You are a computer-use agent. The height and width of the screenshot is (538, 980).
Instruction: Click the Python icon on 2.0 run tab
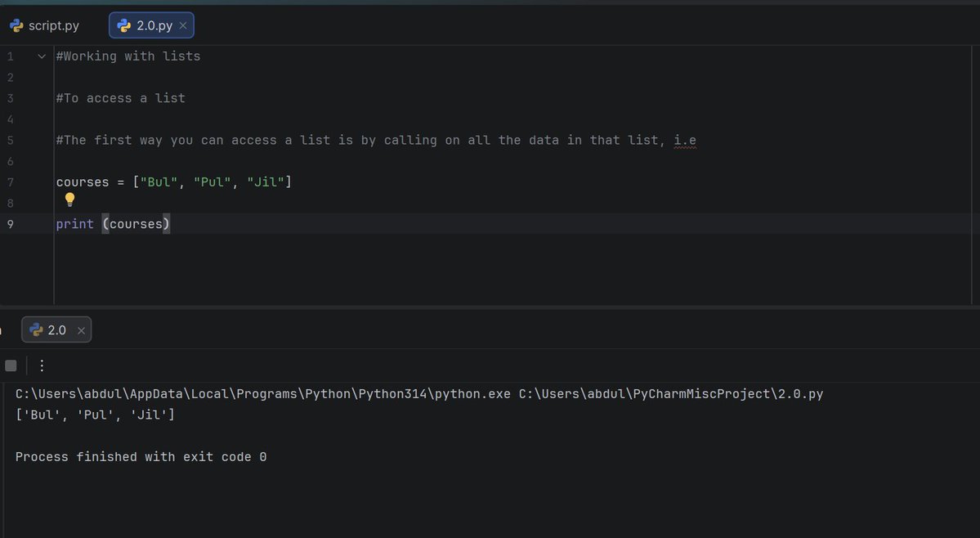[x=36, y=330]
